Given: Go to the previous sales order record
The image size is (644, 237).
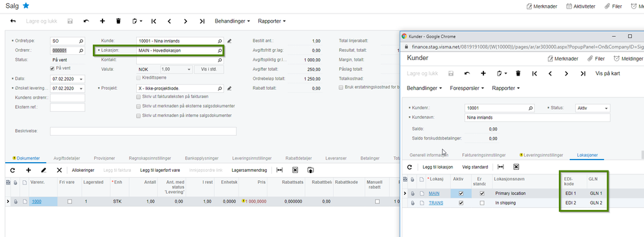Looking at the screenshot, I should (x=169, y=21).
